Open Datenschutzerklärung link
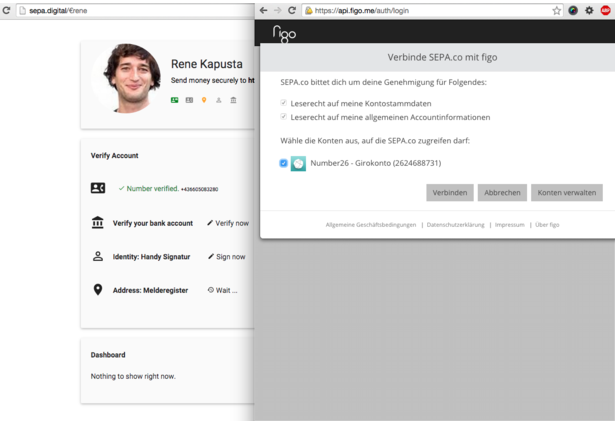The width and height of the screenshot is (615, 424). (455, 225)
